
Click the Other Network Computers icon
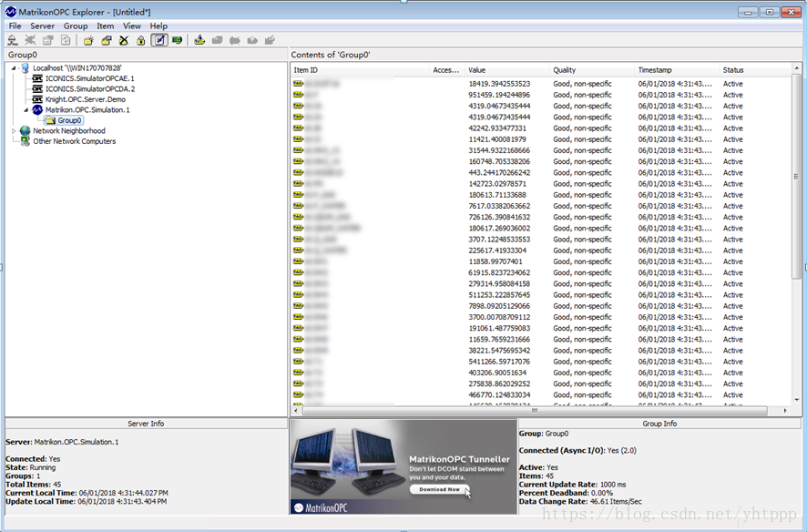(25, 141)
